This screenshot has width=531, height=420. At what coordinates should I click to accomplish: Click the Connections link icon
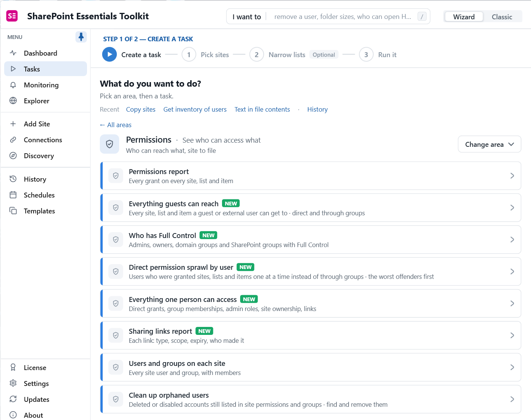(13, 140)
